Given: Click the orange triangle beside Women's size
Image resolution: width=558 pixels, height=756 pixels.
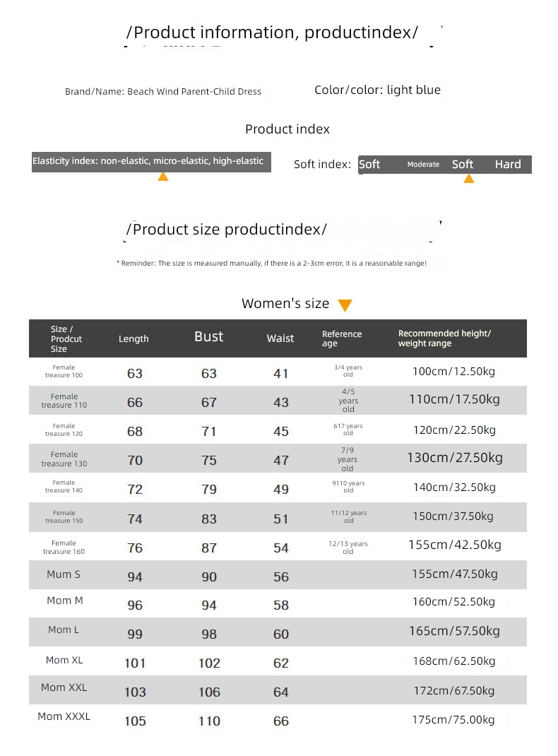Looking at the screenshot, I should [x=345, y=305].
